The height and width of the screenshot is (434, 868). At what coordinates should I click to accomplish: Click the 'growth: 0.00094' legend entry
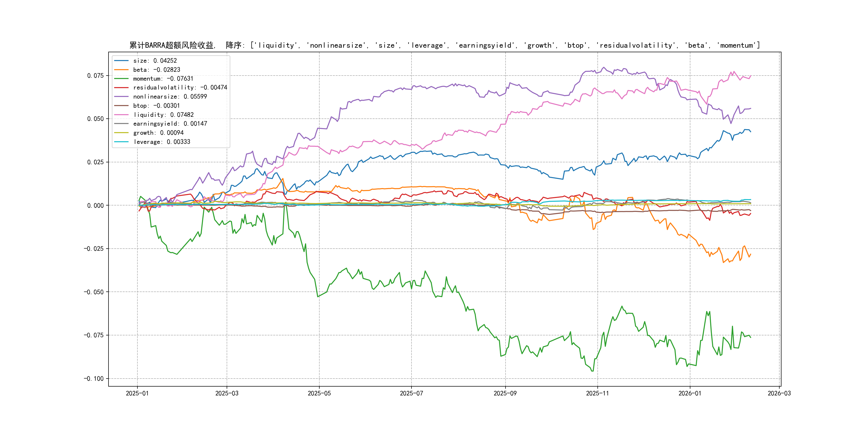pos(158,133)
